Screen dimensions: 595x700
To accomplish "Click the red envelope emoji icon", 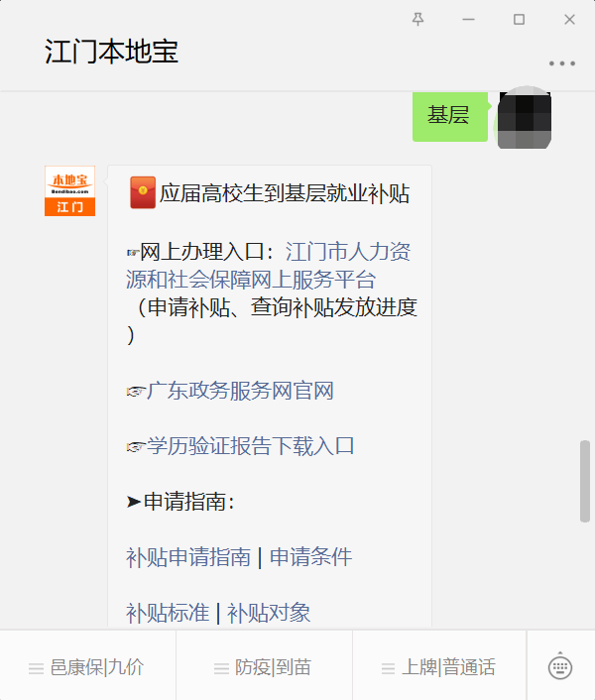I will [x=143, y=192].
